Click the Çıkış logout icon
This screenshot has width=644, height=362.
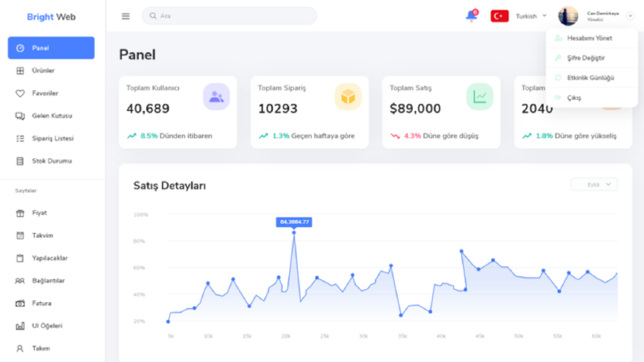pyautogui.click(x=558, y=97)
